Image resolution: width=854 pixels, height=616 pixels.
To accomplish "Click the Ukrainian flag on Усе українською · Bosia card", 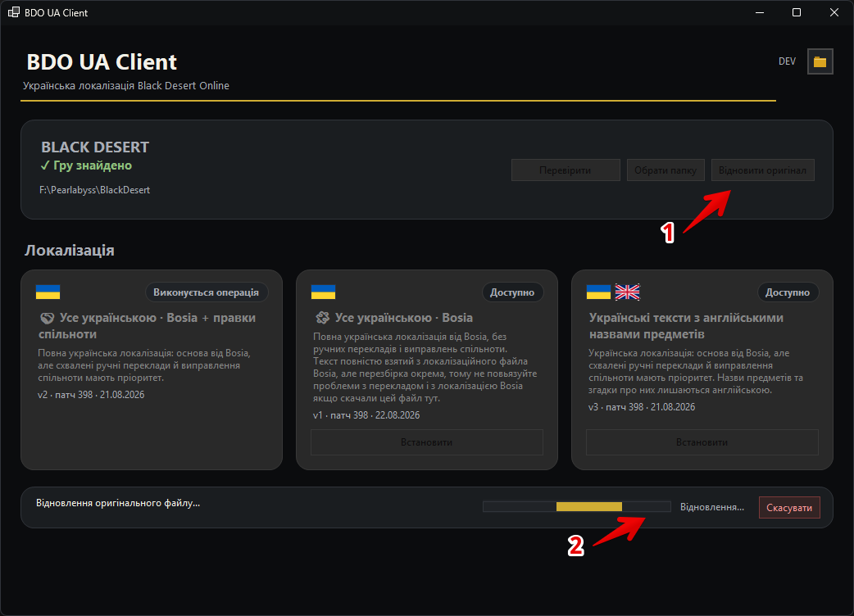I will (323, 292).
